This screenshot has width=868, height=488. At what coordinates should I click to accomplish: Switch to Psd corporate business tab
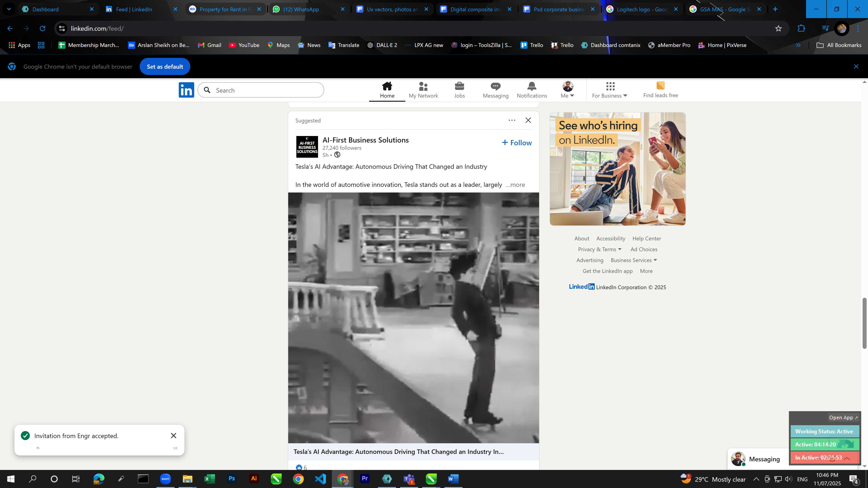coord(559,9)
